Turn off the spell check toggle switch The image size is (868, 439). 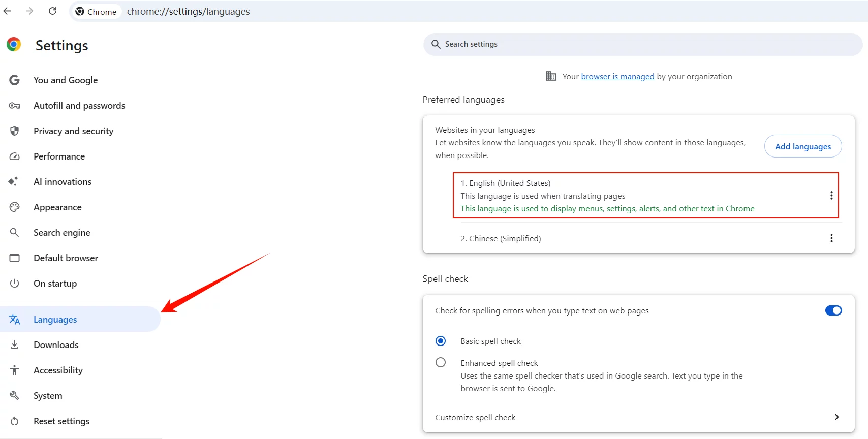pyautogui.click(x=833, y=310)
